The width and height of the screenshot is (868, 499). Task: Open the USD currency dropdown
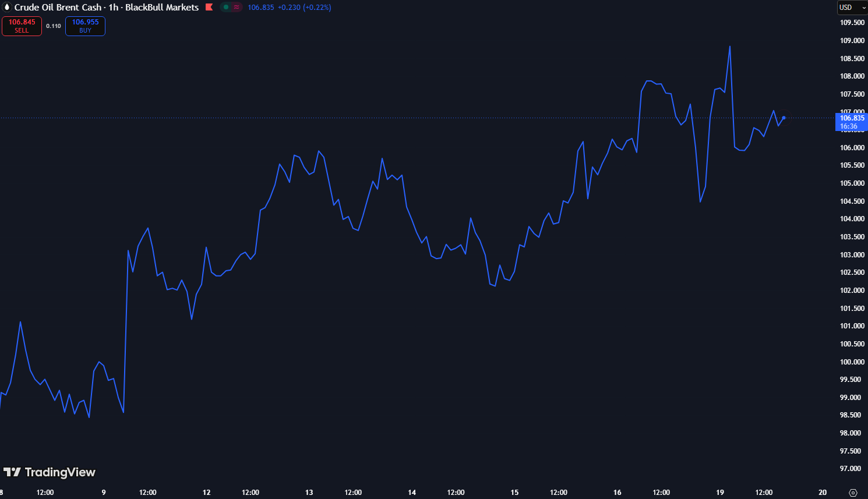coord(852,8)
